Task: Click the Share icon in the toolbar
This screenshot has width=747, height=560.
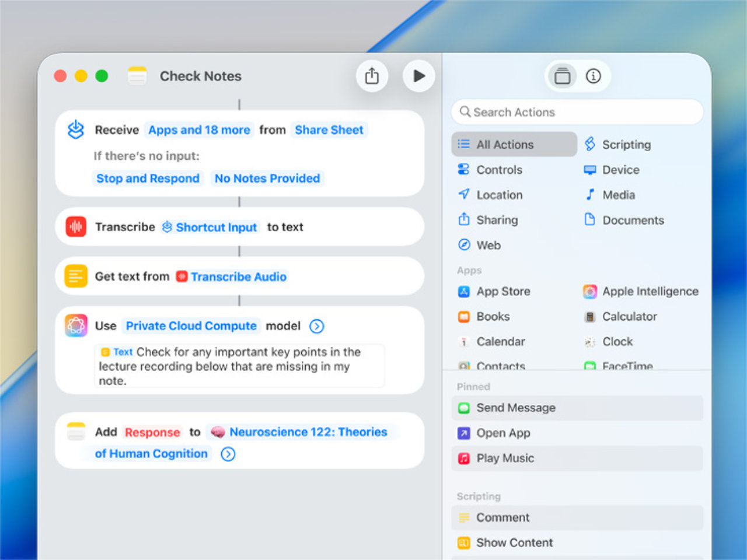Action: (x=372, y=76)
